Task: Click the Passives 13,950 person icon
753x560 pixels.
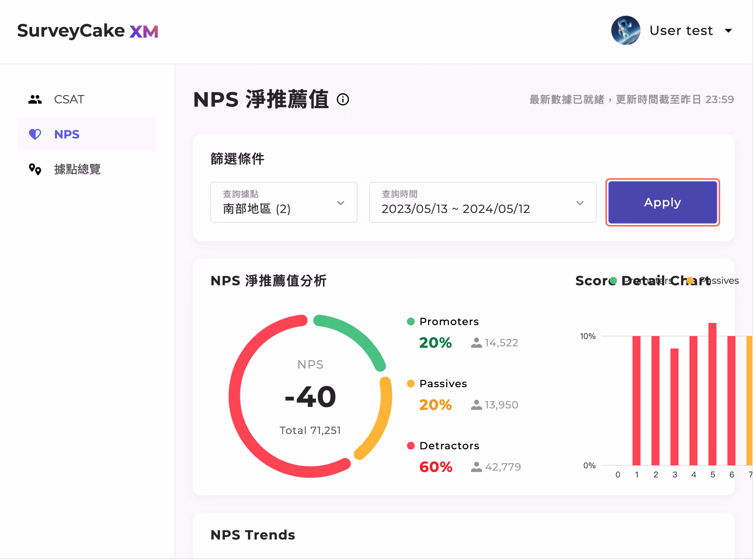Action: click(476, 405)
